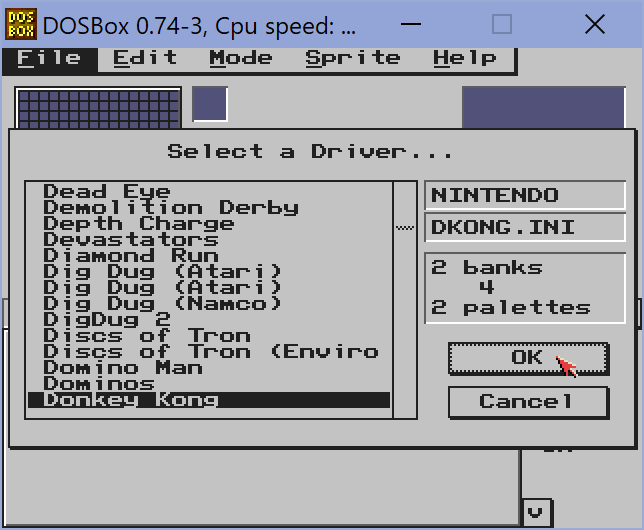Click the sprite pixel editing grid
Viewport: 644px width, 530px height.
coord(98,108)
